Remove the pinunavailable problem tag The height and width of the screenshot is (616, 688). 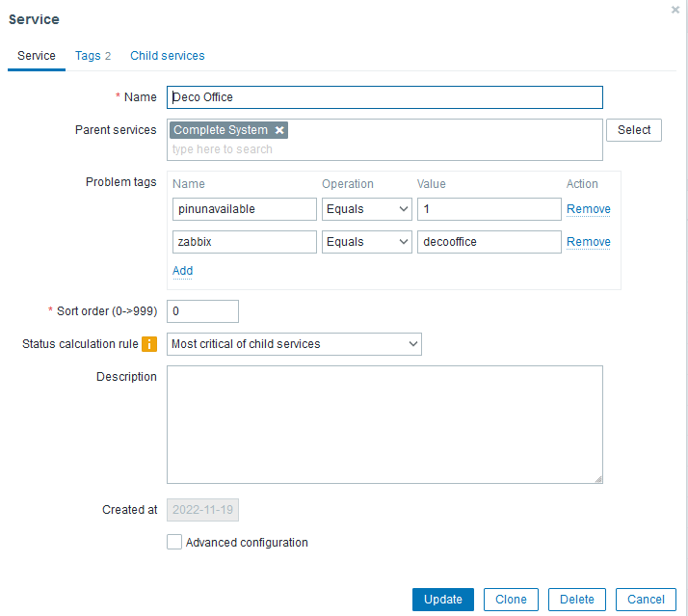point(588,209)
